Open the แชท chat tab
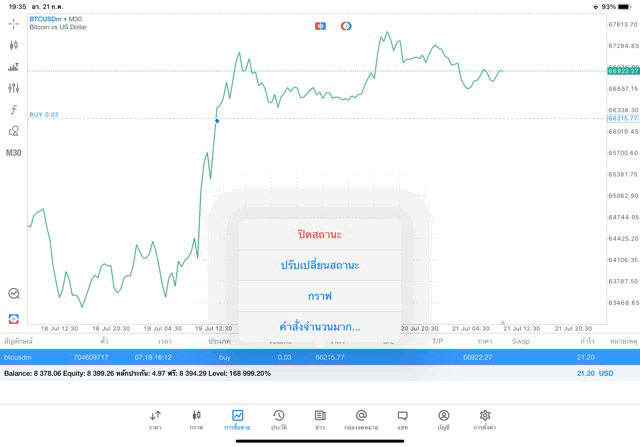 point(402,419)
